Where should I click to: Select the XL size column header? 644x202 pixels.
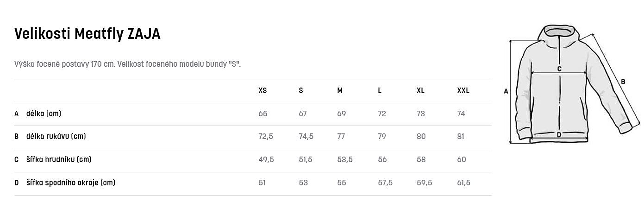pyautogui.click(x=420, y=91)
